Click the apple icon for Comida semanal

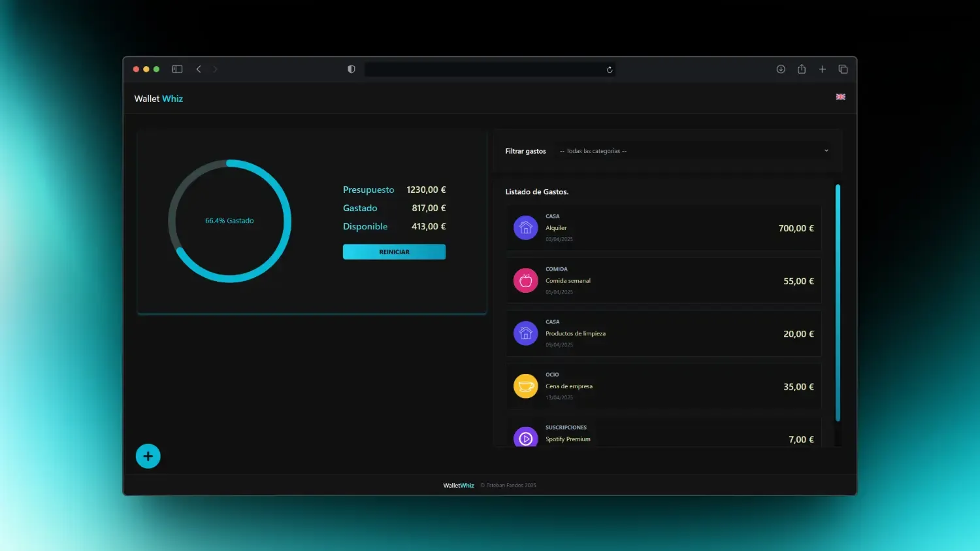coord(525,281)
